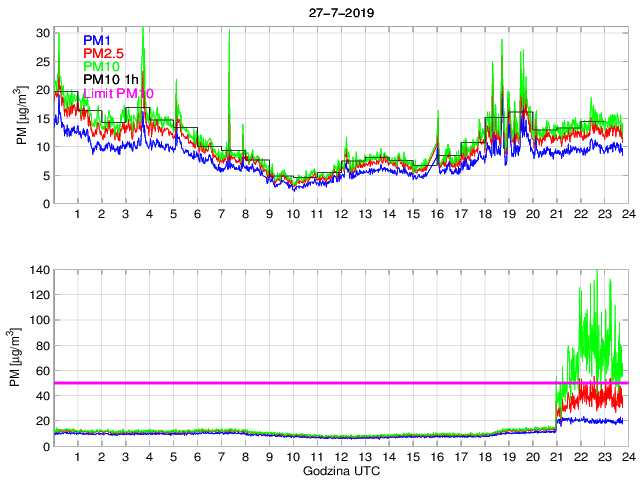Select the blue PM1 legend label
This screenshot has width=640, height=480.
[x=98, y=40]
